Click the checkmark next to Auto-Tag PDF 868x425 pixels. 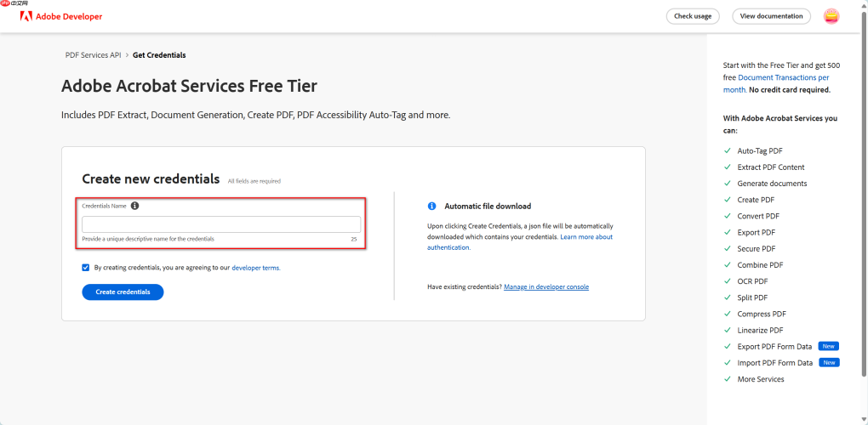(x=727, y=151)
